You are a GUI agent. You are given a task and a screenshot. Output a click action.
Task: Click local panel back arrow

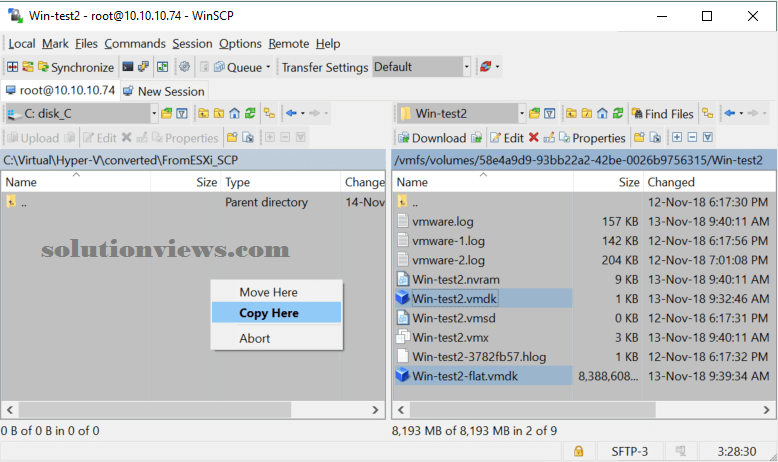point(291,113)
